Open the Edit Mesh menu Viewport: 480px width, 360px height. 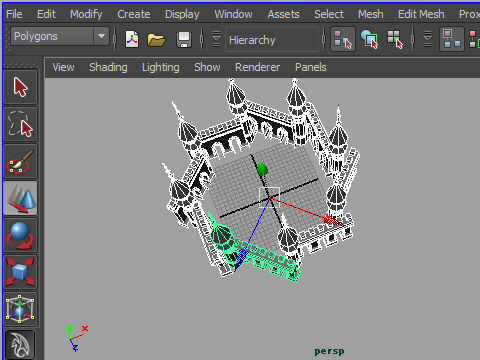click(x=421, y=14)
